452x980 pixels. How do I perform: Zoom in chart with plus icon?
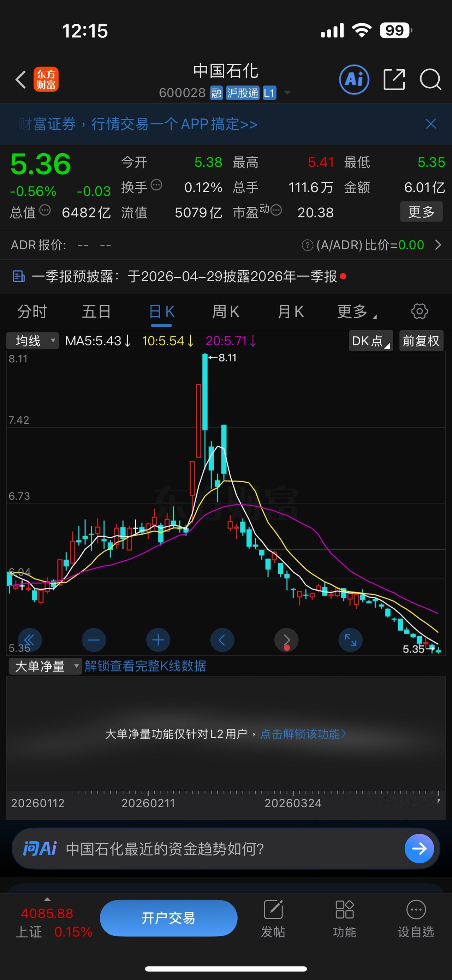[x=158, y=640]
